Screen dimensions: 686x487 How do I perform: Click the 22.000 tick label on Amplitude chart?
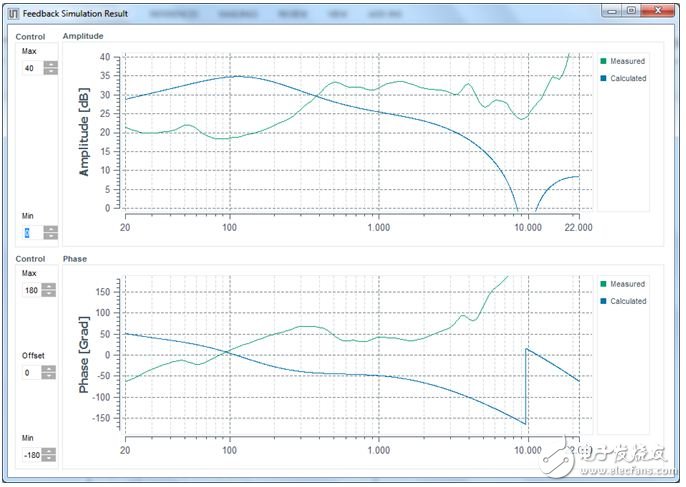click(x=578, y=228)
